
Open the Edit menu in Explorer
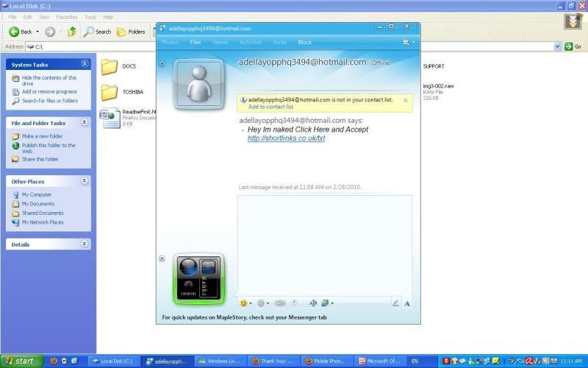coord(27,17)
